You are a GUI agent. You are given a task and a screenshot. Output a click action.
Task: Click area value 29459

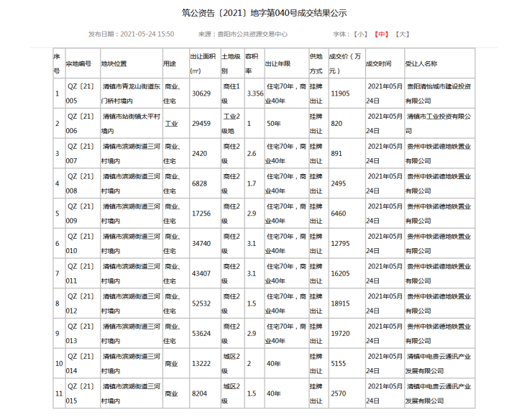[201, 124]
